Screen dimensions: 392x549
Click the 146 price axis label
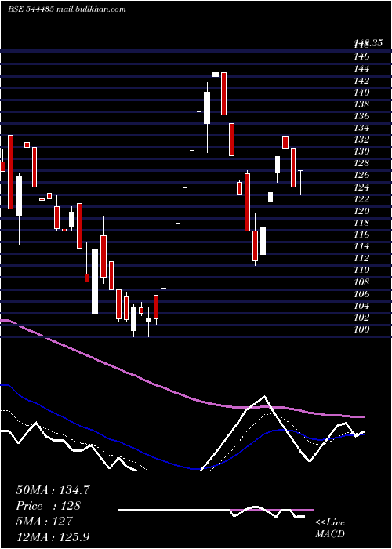point(362,56)
